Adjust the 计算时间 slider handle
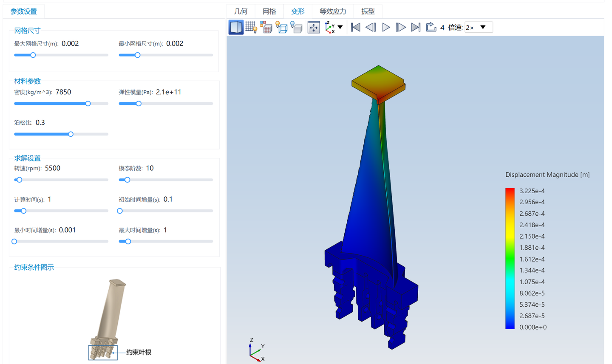The image size is (612, 364). click(x=23, y=211)
